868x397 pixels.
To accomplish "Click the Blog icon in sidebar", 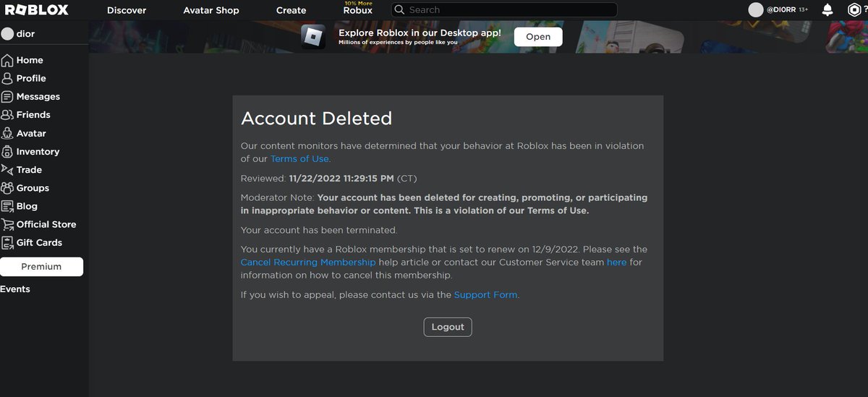I will click(7, 206).
